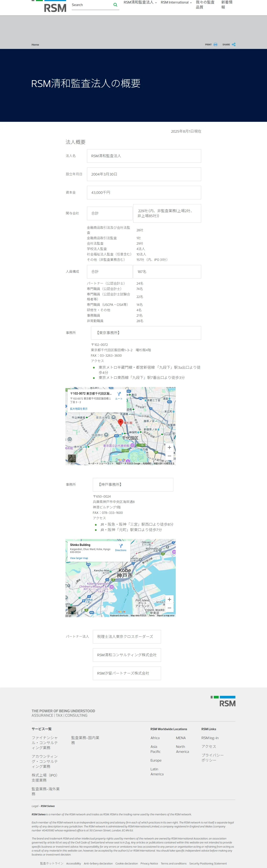Zoom out on Tokyo map
267x868 pixels.
click(x=169, y=456)
